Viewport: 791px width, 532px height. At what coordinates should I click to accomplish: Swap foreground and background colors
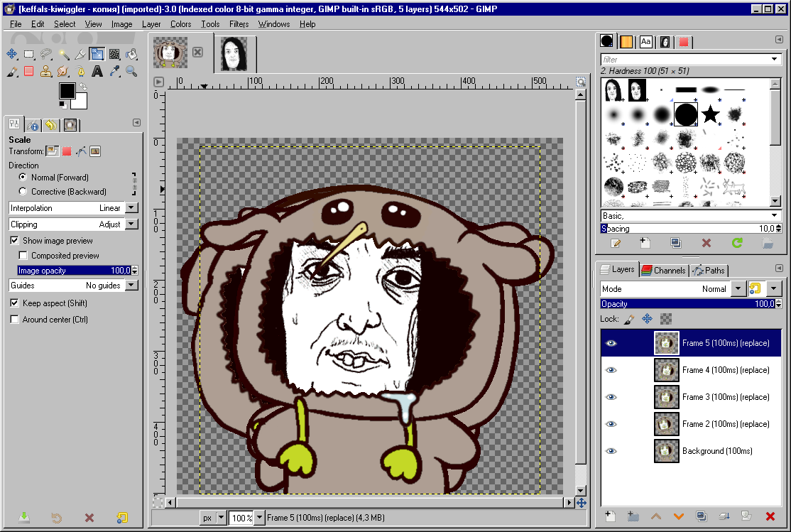(83, 87)
